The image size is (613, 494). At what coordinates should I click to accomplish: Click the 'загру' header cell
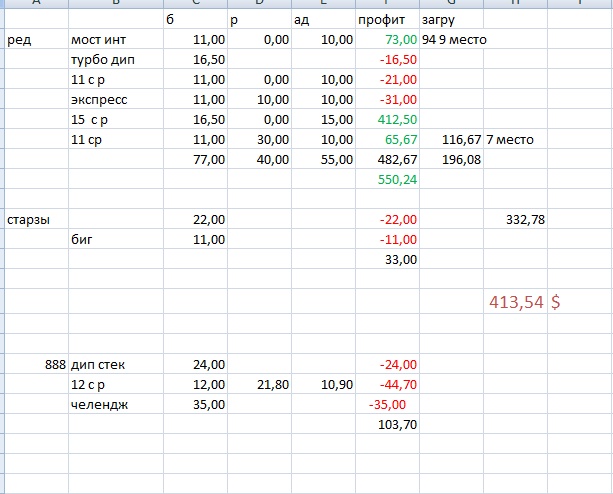tap(451, 19)
